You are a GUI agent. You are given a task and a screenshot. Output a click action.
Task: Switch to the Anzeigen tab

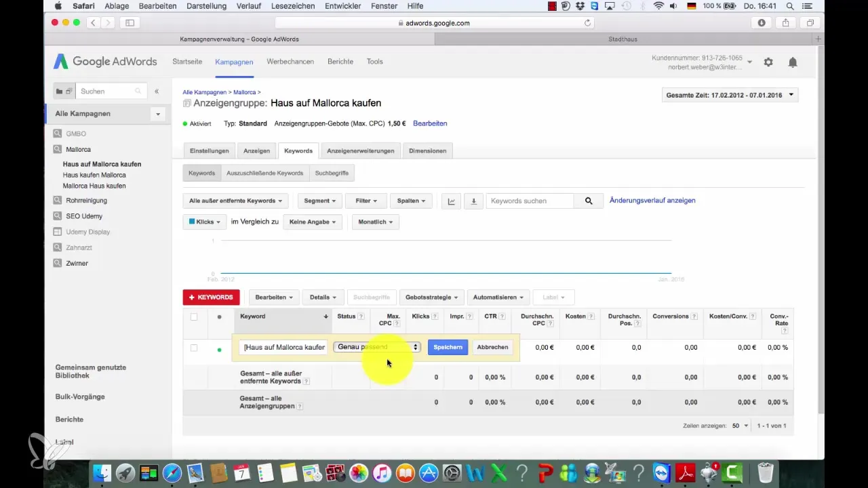257,150
